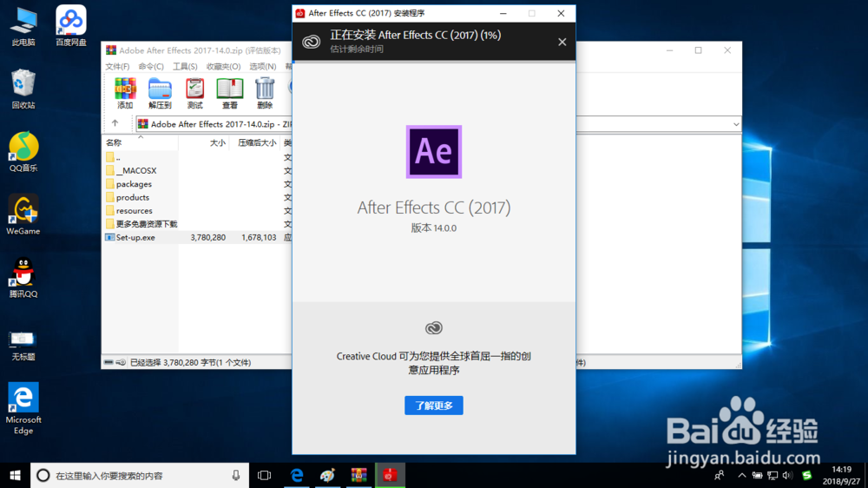This screenshot has height=488, width=868.
Task: Click the 删除 toolbar icon in WinRAR
Action: pyautogui.click(x=265, y=93)
